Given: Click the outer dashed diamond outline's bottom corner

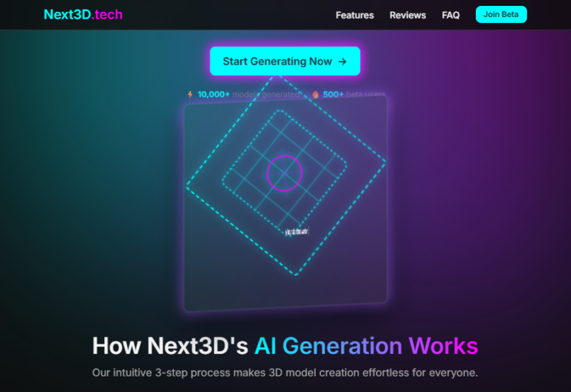Looking at the screenshot, I should [x=296, y=274].
